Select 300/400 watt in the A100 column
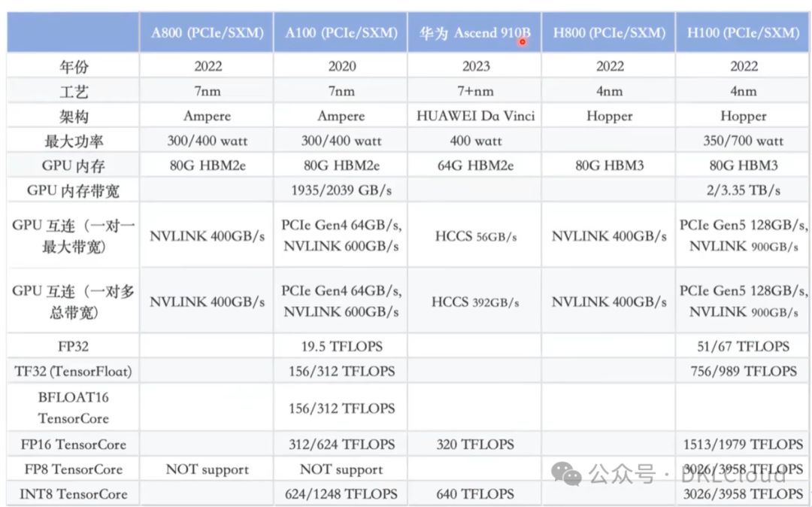 [341, 141]
